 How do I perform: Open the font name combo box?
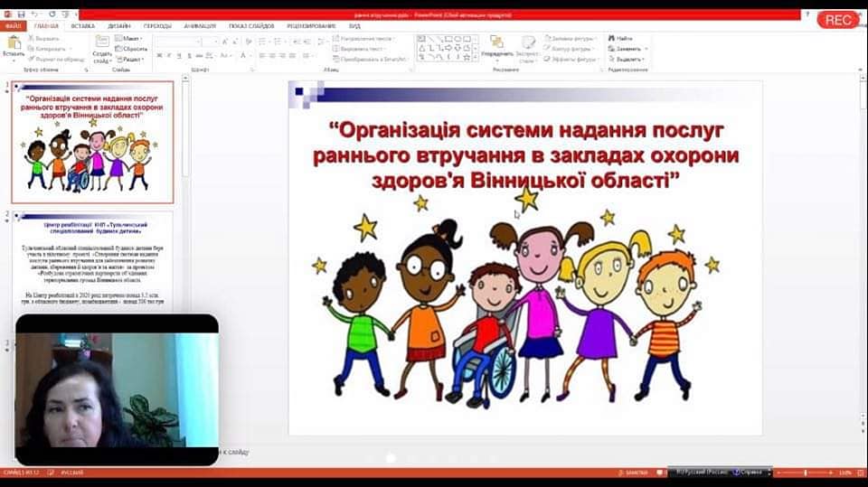coord(179,42)
